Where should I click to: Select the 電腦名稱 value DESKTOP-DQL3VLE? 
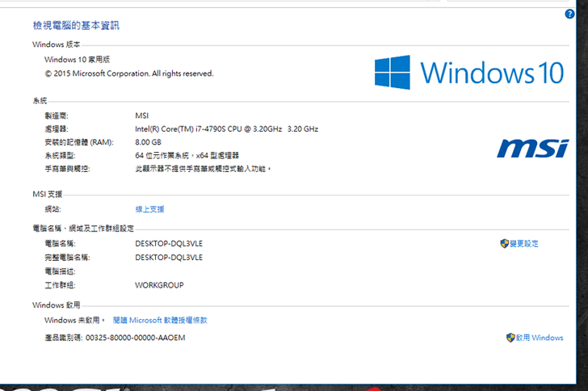point(169,243)
